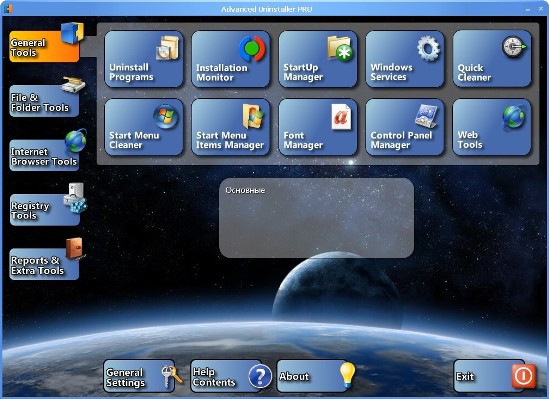Click the Exit button
The image size is (549, 399).
coord(489,376)
